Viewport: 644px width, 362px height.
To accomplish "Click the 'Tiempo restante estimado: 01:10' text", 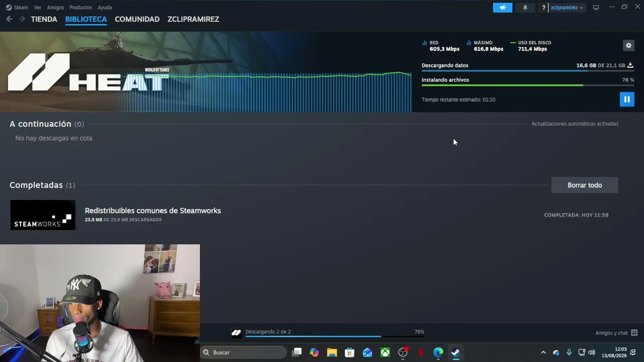I will [458, 100].
